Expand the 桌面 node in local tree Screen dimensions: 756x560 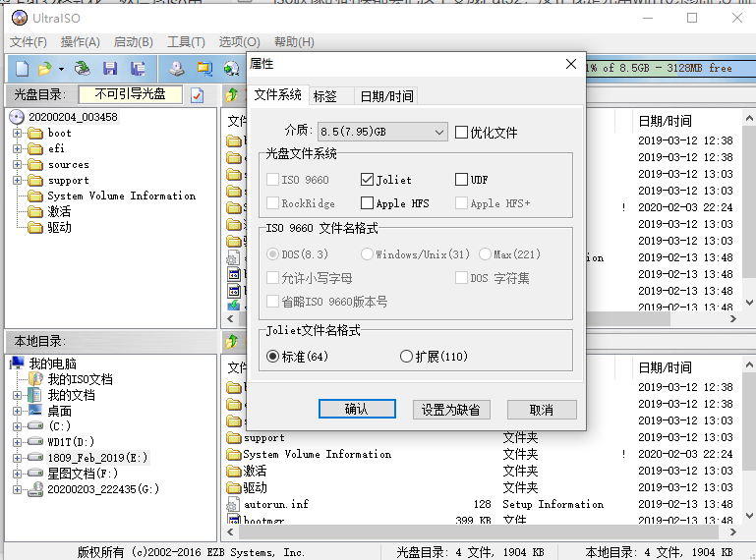[x=17, y=411]
